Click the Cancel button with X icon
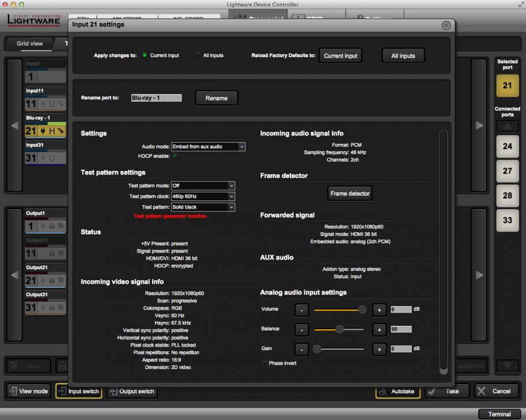The width and height of the screenshot is (526, 420). [x=497, y=391]
